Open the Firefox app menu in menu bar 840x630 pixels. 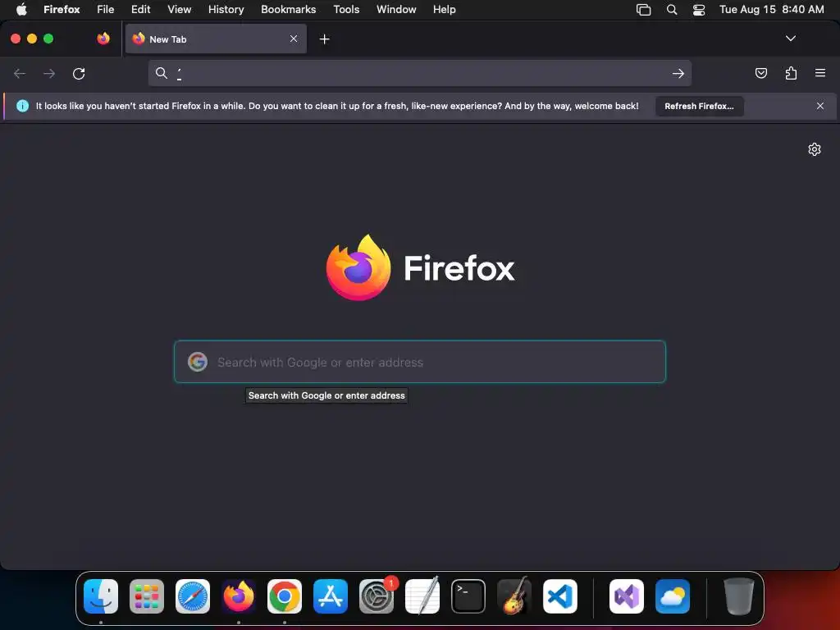pos(62,10)
